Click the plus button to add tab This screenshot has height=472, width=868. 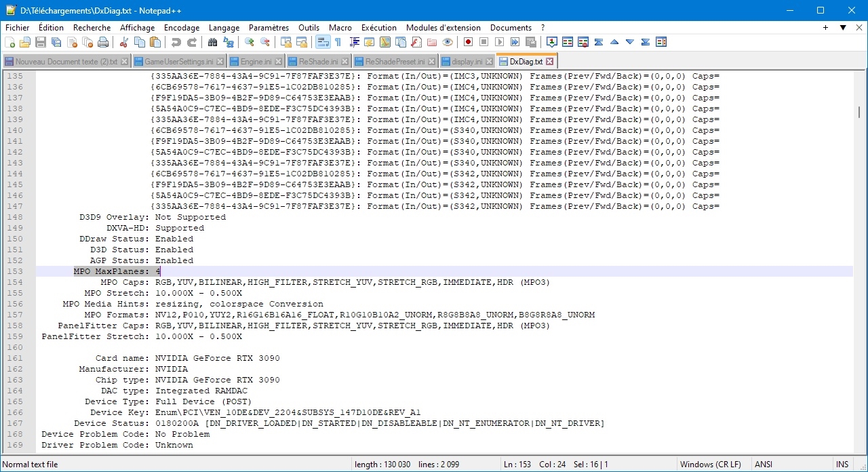(825, 28)
